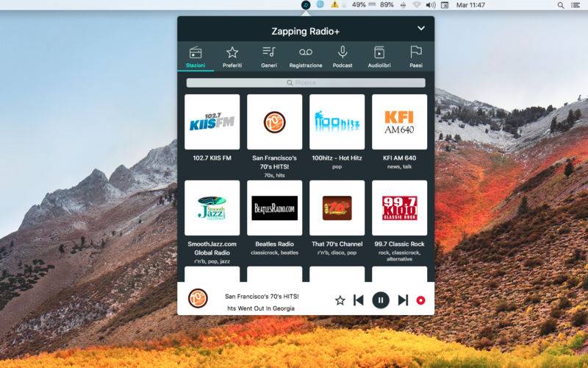Pause the current playback
The width and height of the screenshot is (588, 368).
381,300
